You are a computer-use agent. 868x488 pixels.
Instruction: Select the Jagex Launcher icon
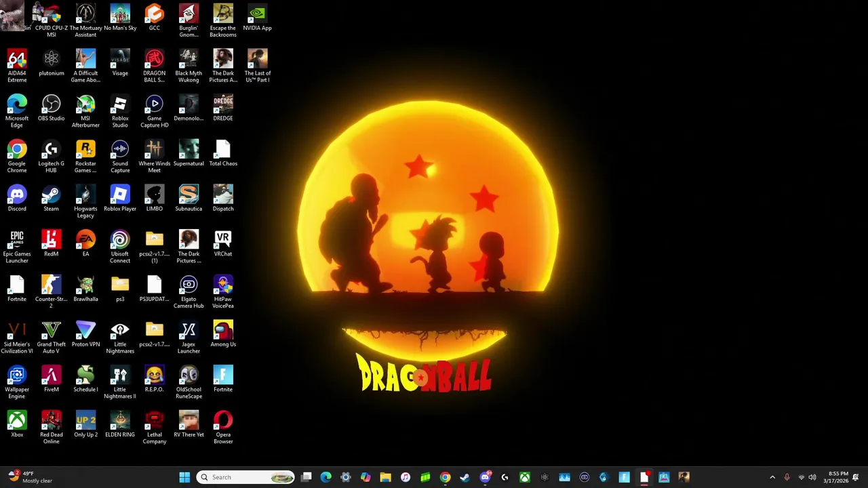[x=189, y=337]
